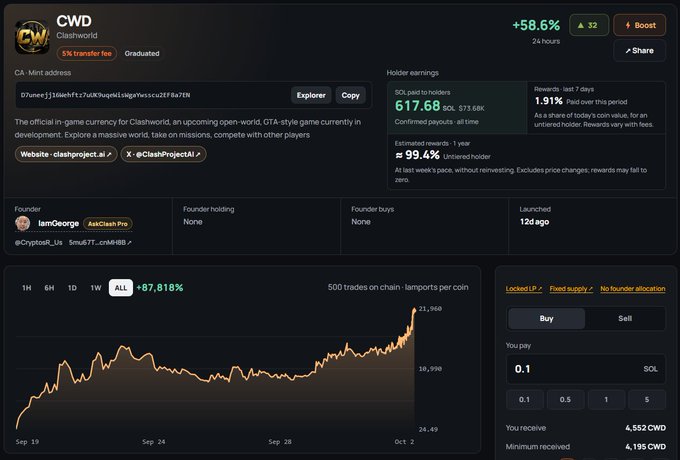Image resolution: width=680 pixels, height=460 pixels.
Task: Click the +87,818% chart change value
Action: (x=160, y=288)
